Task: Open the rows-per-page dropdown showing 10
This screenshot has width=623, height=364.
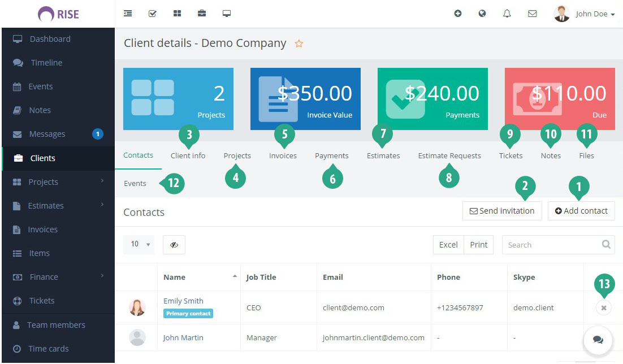Action: tap(139, 244)
